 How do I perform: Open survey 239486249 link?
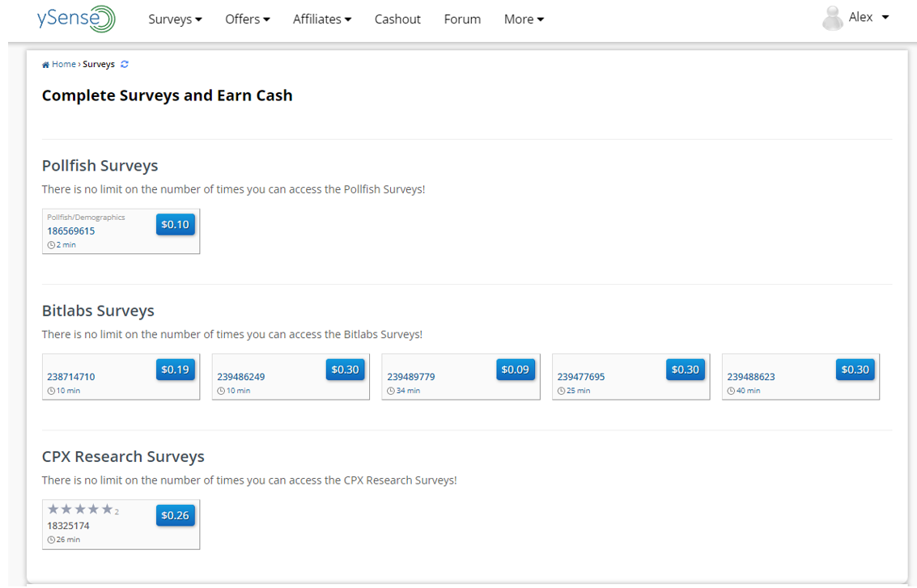[x=241, y=377]
